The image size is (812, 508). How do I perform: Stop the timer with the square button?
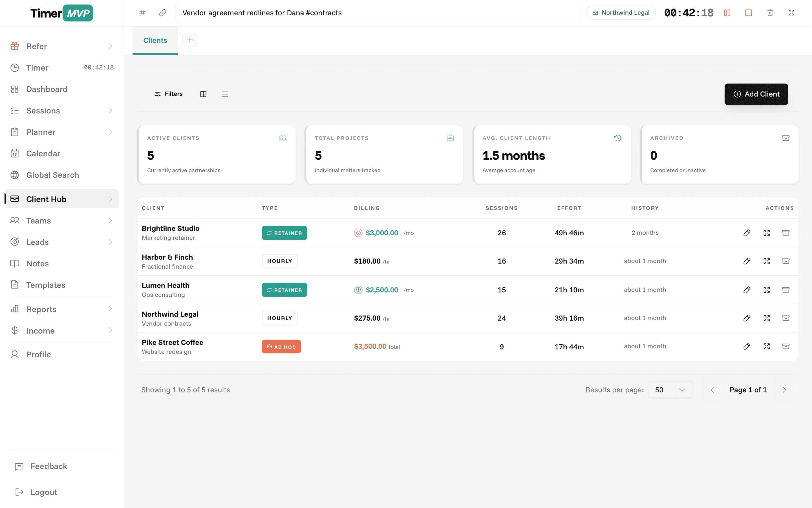point(749,13)
